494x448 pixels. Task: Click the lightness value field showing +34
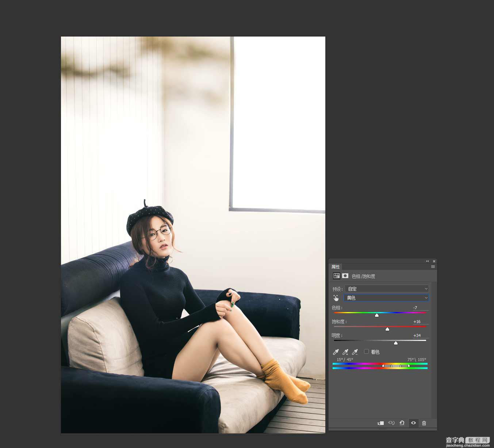[421, 335]
